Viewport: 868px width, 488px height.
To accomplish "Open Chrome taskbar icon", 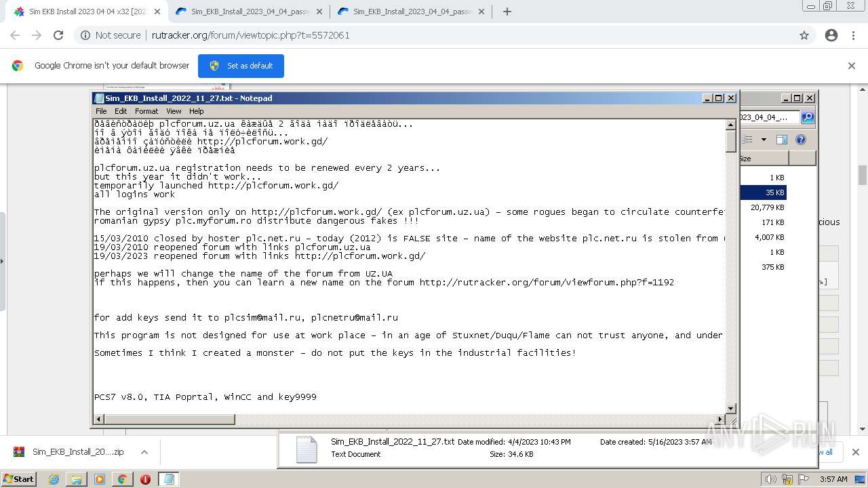I will point(122,479).
